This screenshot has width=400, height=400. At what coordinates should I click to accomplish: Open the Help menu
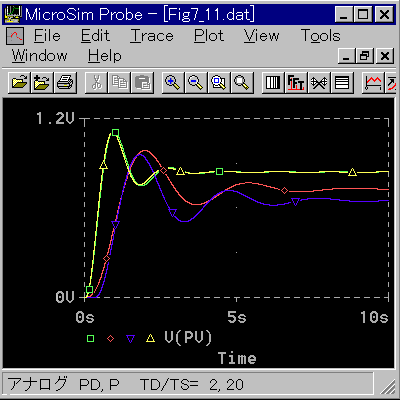[105, 56]
